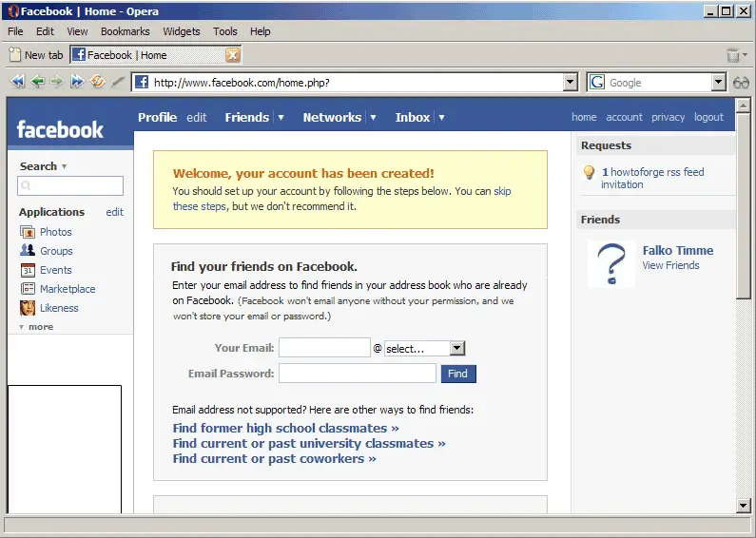
Task: Click the glasses view icon beside search
Action: (741, 83)
